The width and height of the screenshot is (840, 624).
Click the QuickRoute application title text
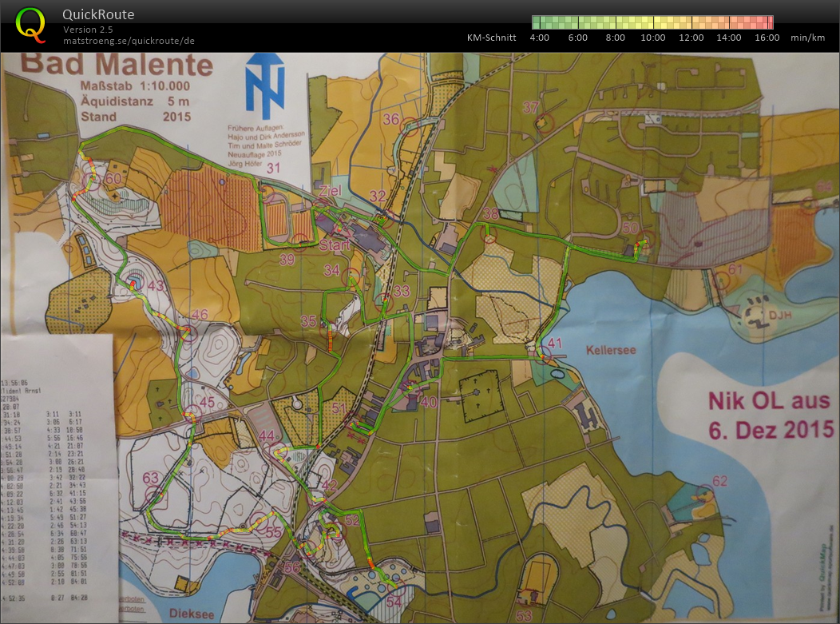[97, 14]
